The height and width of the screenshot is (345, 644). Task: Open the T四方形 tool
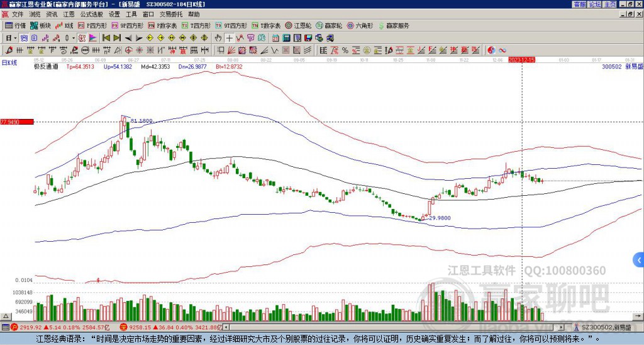[196, 25]
